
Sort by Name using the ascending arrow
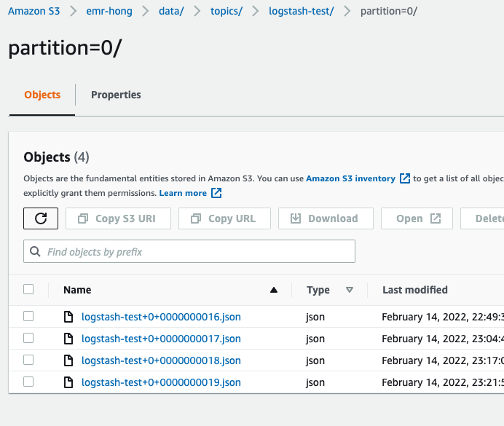[x=274, y=290]
